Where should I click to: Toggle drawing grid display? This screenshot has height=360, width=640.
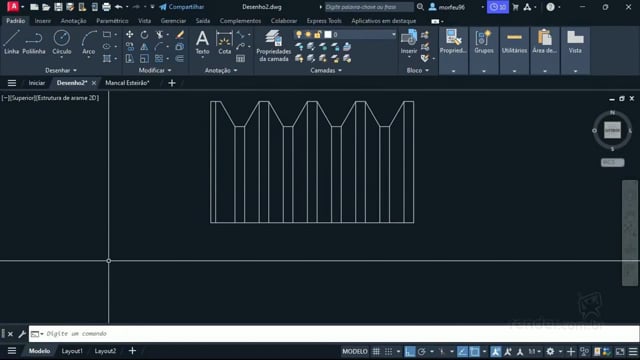tap(376, 351)
